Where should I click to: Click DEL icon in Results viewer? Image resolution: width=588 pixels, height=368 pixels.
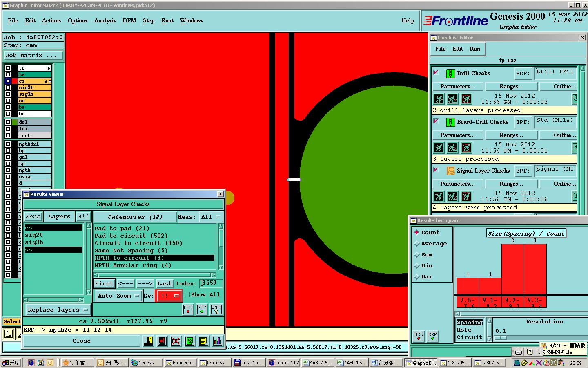pos(188,310)
